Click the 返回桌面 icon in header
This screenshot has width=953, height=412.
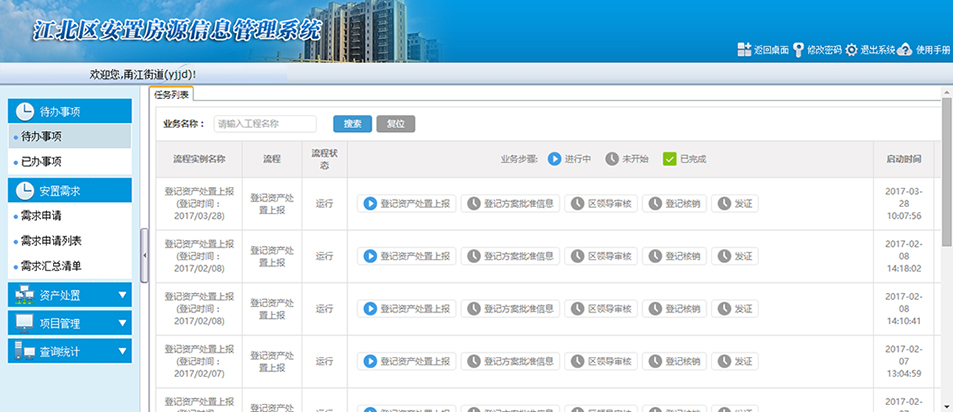(x=743, y=49)
